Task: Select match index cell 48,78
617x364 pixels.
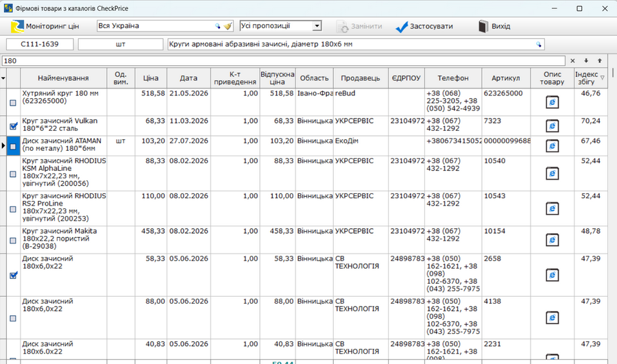Action: [x=590, y=239]
